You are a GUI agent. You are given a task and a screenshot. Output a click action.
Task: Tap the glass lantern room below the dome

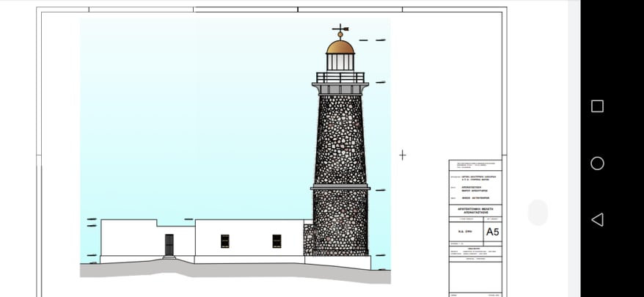point(340,62)
